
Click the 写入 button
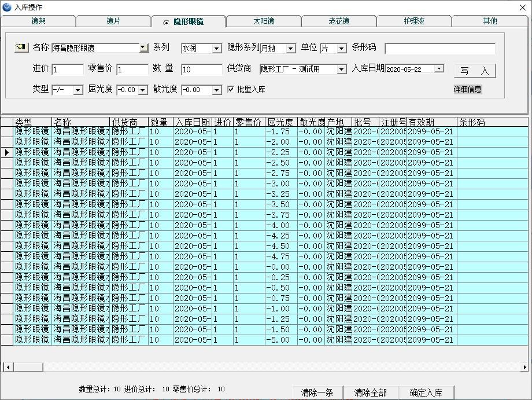tap(474, 71)
